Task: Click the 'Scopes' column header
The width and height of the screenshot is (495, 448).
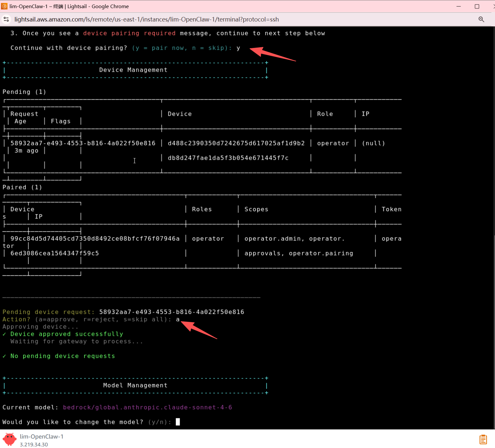Action: [256, 209]
